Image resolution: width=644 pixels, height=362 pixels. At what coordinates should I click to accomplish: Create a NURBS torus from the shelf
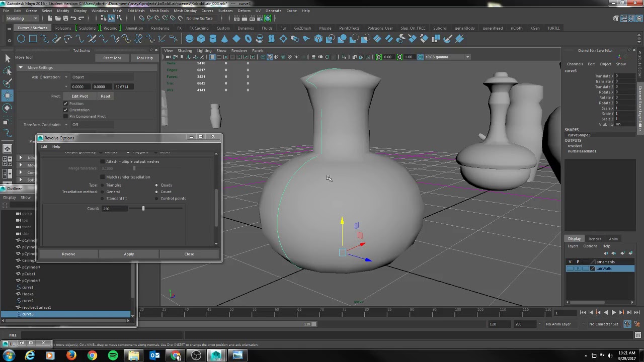point(248,39)
